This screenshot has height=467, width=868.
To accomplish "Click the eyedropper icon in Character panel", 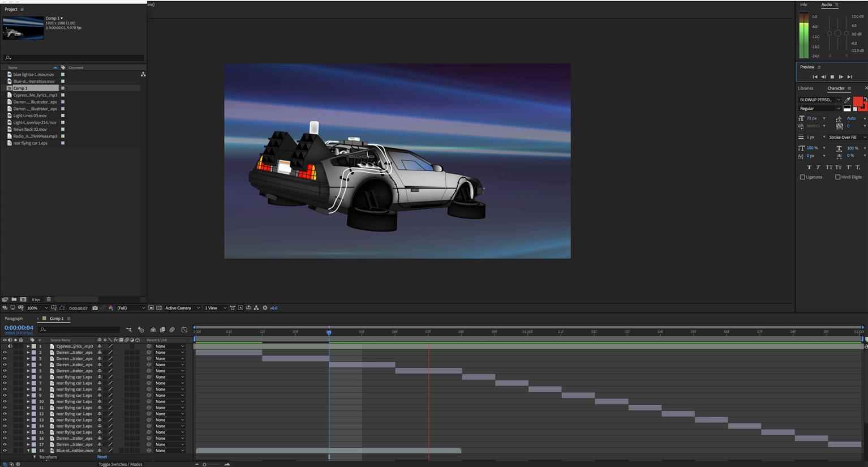I will pyautogui.click(x=847, y=100).
